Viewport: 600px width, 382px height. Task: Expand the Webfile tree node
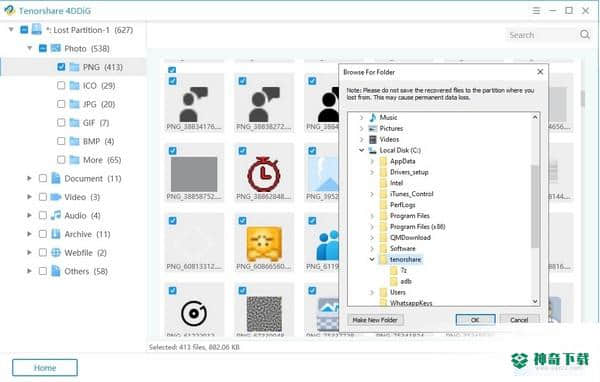(29, 253)
